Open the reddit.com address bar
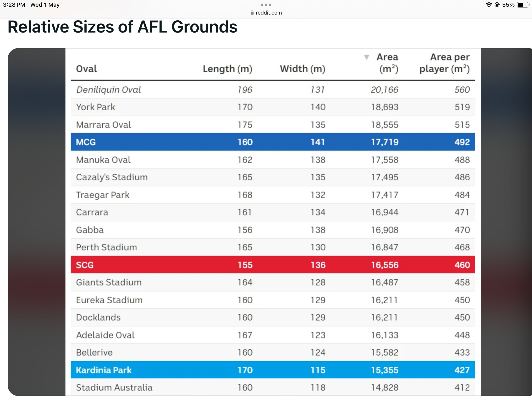532x399 pixels. pos(266,13)
